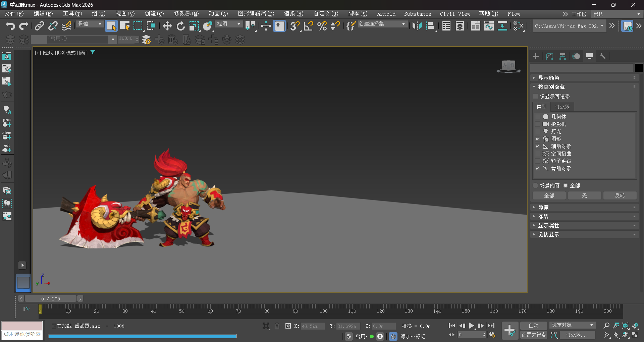Select the 全部 radio option
Image resolution: width=644 pixels, height=342 pixels.
tap(566, 185)
